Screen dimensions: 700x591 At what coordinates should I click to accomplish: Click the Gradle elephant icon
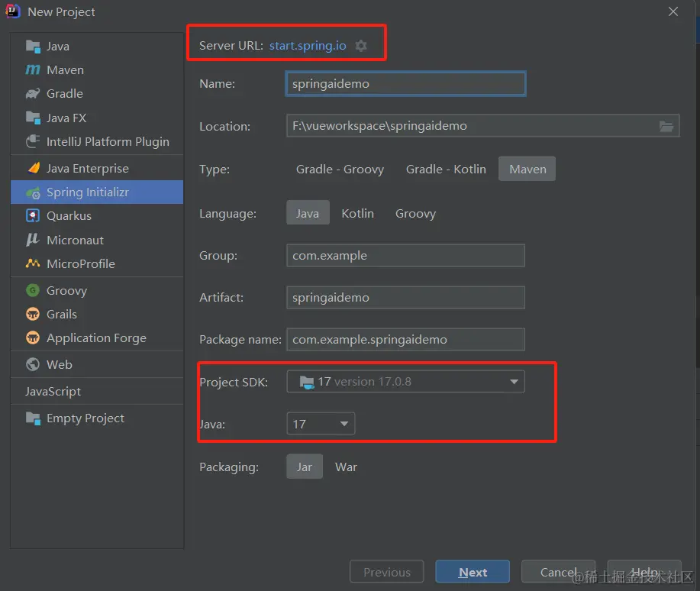click(33, 94)
